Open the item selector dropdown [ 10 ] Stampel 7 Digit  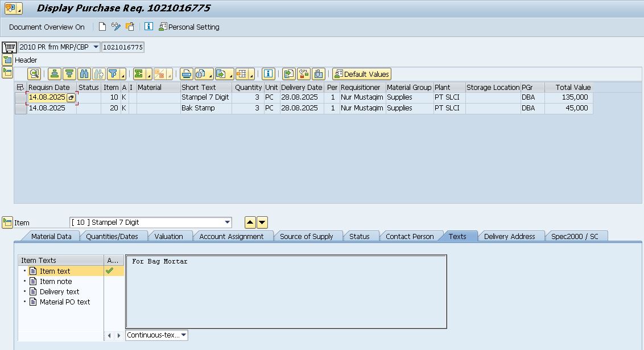coord(150,223)
